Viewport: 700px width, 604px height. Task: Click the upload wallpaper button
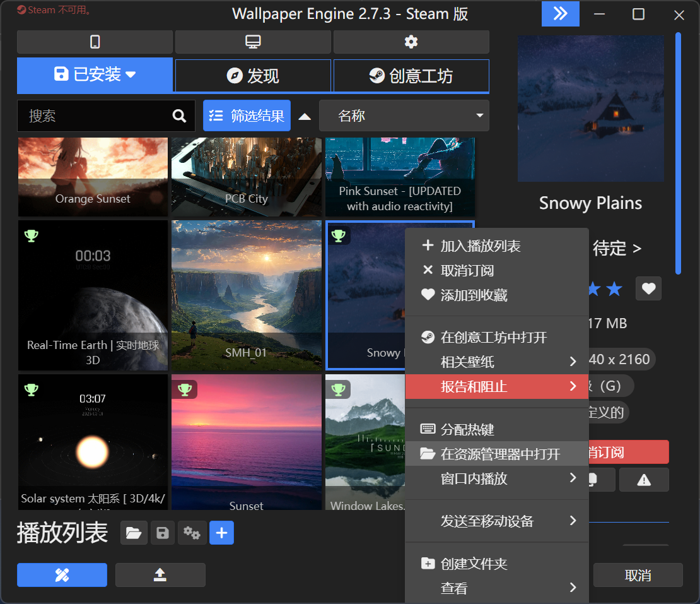pos(160,575)
